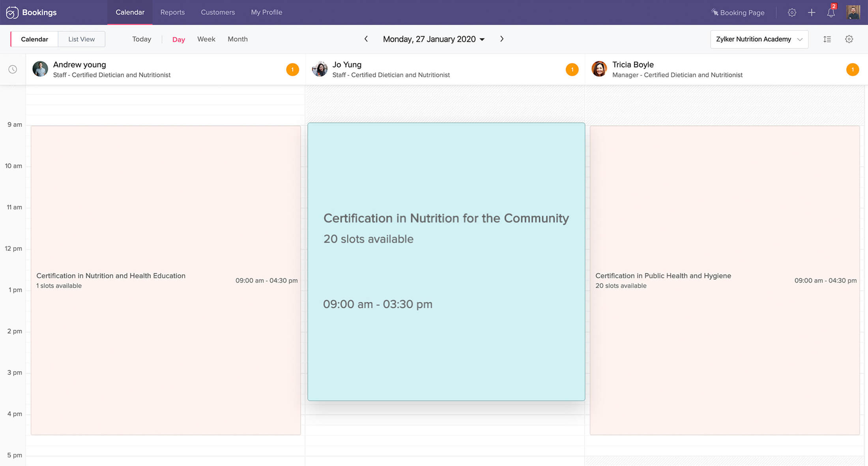Screen dimensions: 868x466
Task: Switch to List View toggle
Action: 81,39
